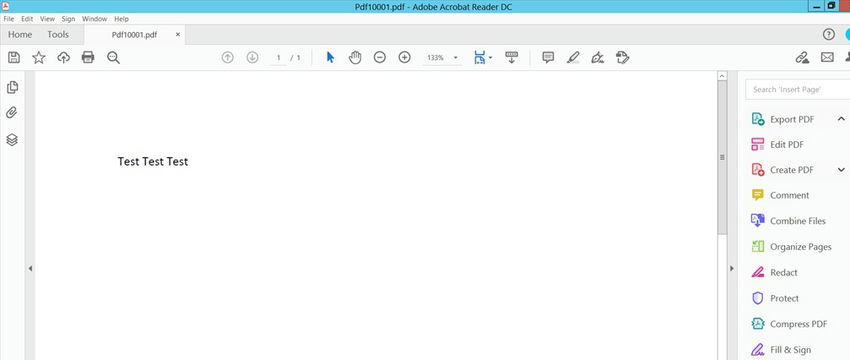
Task: Click the Send by email envelope icon
Action: (x=827, y=57)
